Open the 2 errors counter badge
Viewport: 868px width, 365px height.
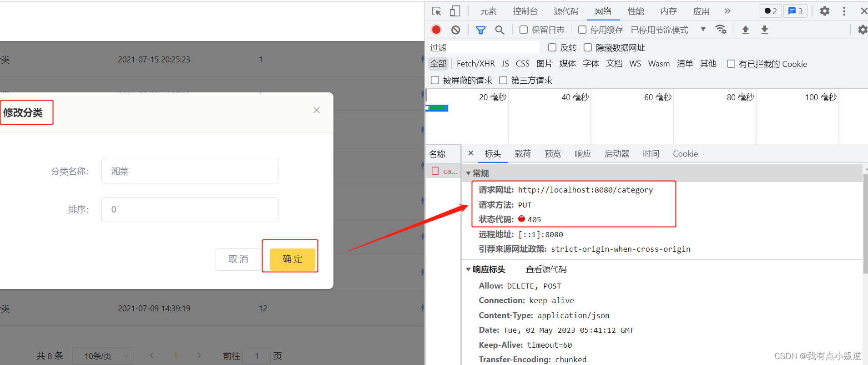(771, 11)
